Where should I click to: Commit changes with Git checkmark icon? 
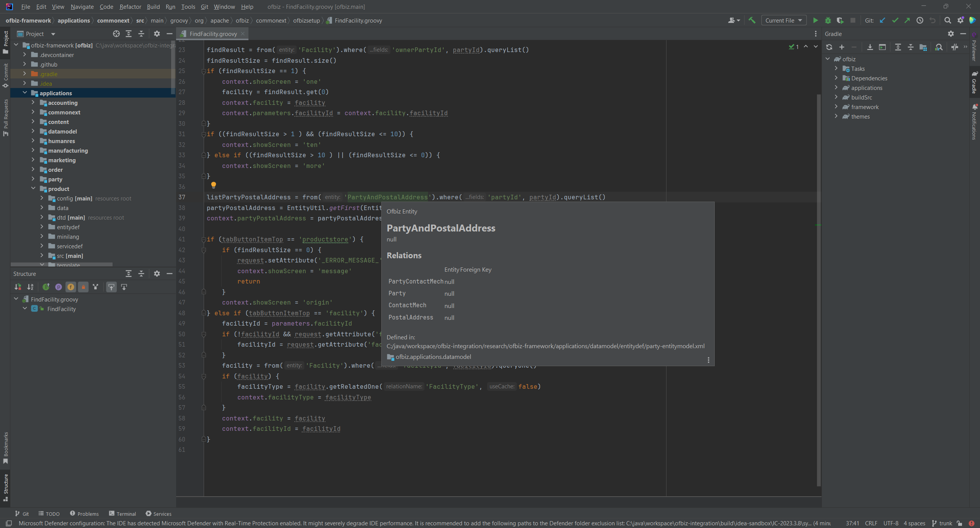(x=895, y=21)
